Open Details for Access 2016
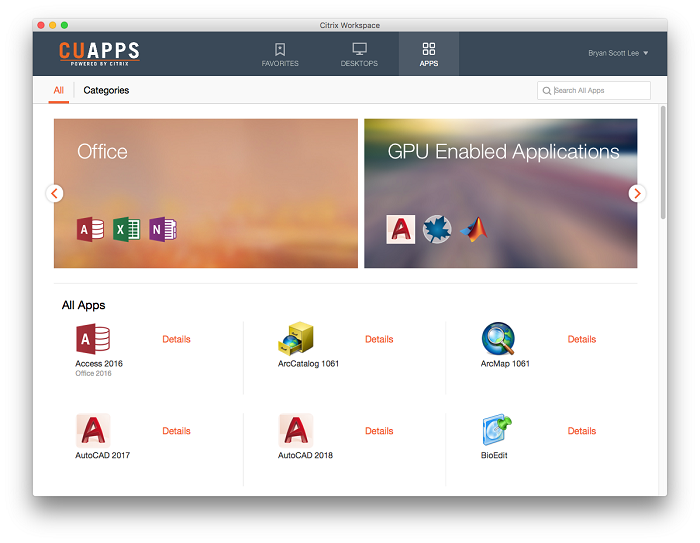This screenshot has width=700, height=543. point(176,339)
